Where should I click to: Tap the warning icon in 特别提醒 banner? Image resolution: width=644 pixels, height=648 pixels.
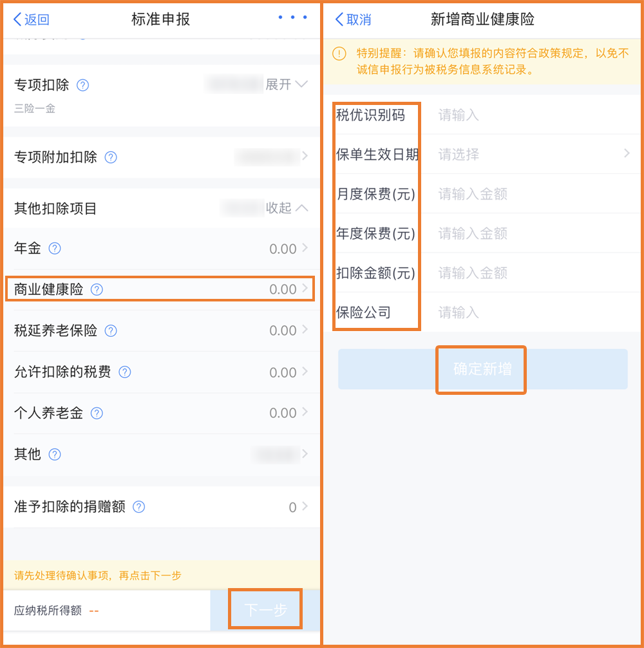pyautogui.click(x=339, y=53)
